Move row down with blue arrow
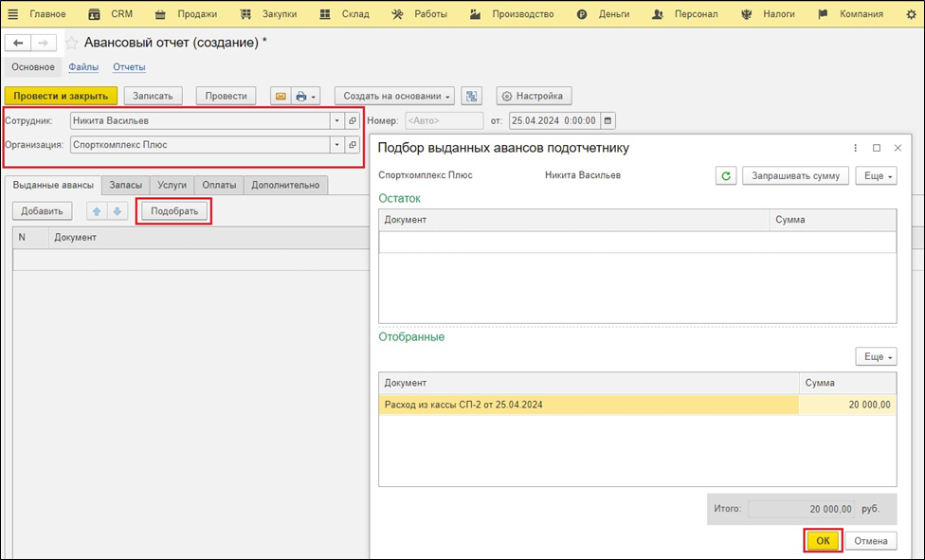 pos(117,211)
